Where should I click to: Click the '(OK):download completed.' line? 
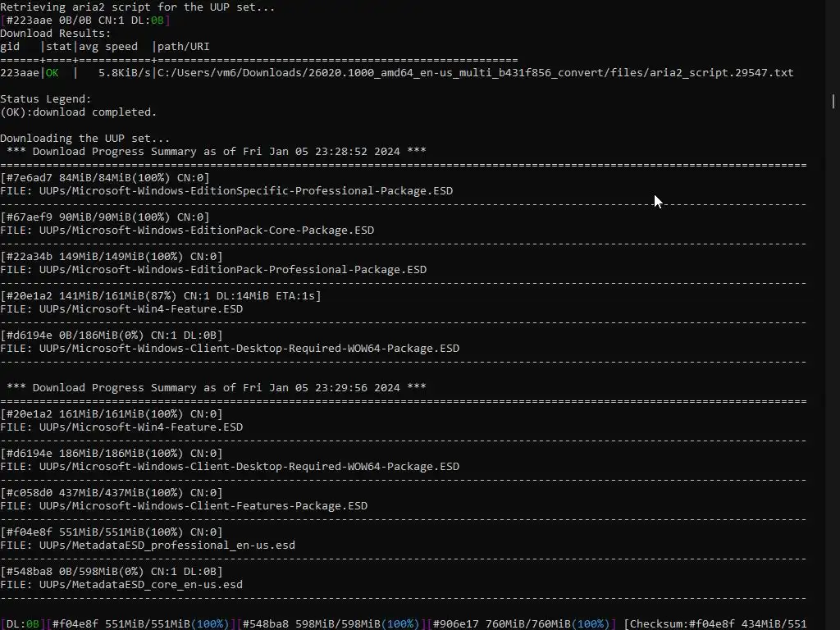point(78,112)
